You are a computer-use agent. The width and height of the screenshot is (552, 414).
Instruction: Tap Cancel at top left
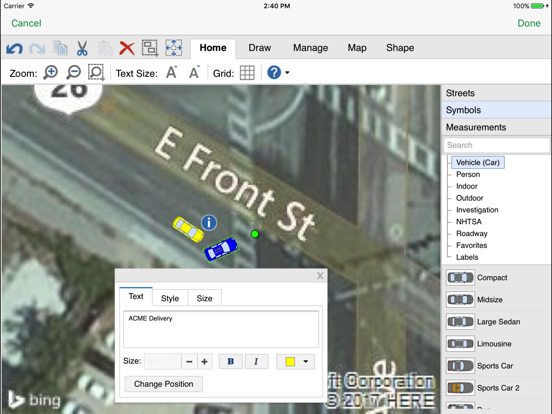click(x=26, y=23)
